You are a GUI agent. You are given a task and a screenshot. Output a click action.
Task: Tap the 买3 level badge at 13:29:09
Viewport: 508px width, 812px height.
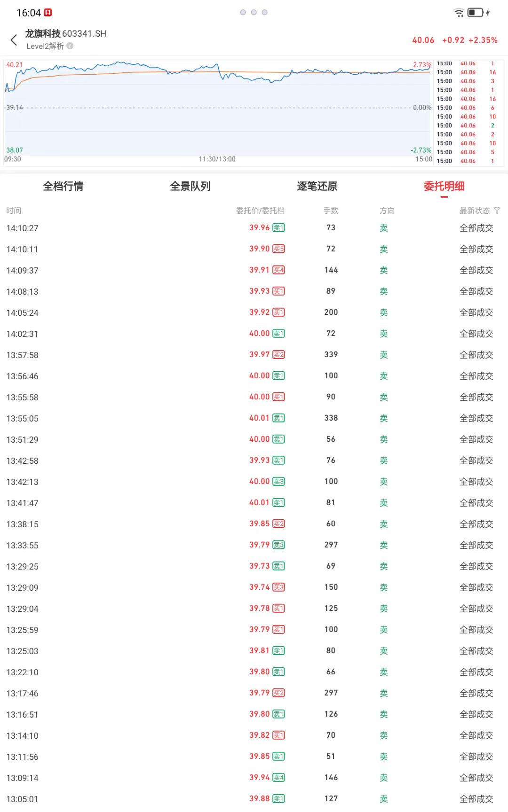[x=278, y=587]
